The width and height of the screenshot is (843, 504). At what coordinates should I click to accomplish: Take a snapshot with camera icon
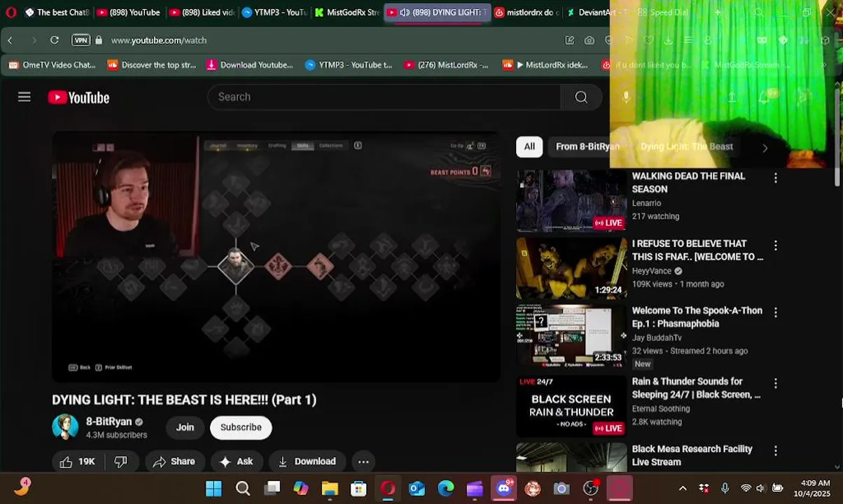tap(590, 41)
